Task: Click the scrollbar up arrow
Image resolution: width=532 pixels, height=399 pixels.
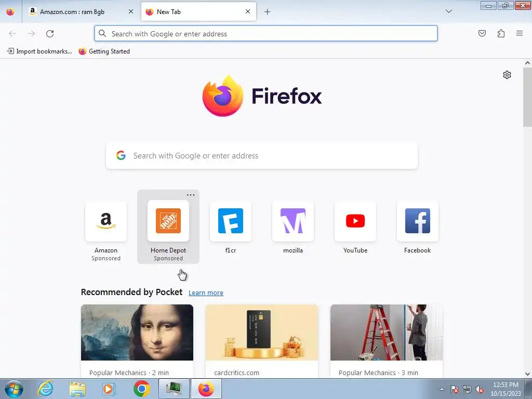Action: [x=527, y=63]
